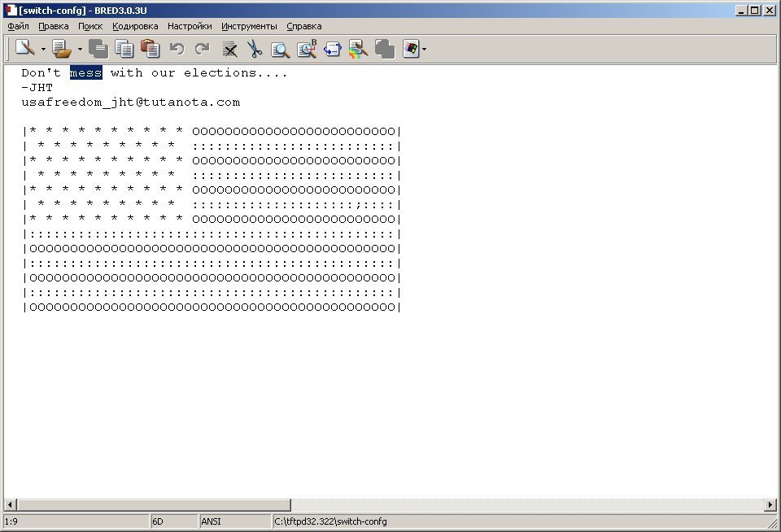
Task: Expand the Open file dropdown arrow
Action: [80, 50]
